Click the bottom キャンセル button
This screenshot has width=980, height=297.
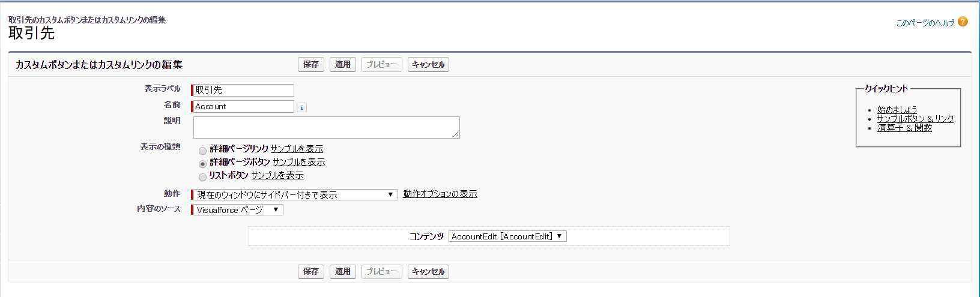428,271
